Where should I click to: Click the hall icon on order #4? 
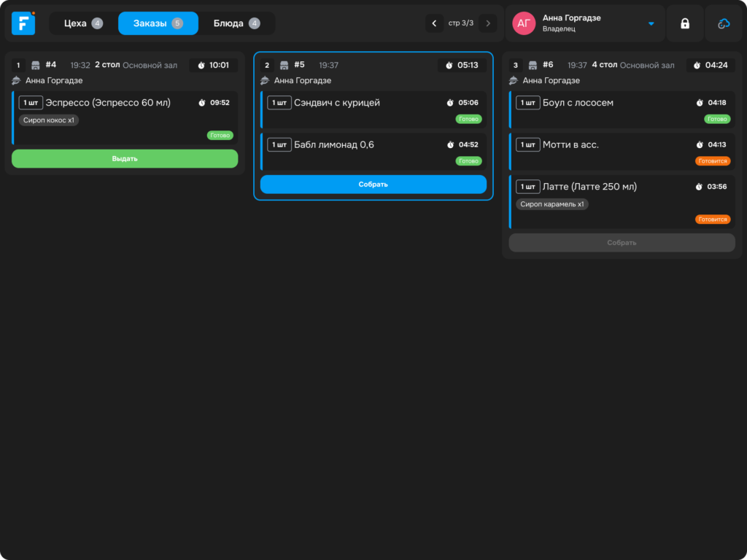pyautogui.click(x=35, y=65)
